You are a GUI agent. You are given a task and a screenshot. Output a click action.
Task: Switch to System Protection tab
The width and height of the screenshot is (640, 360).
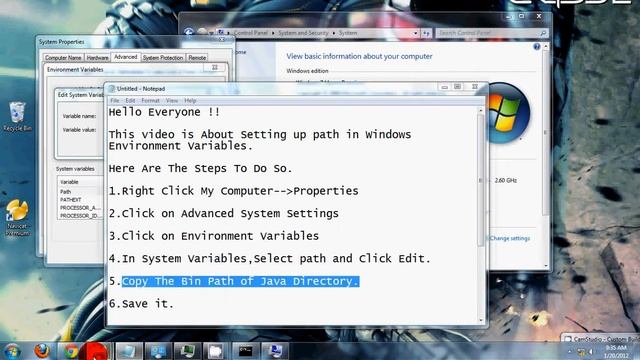point(163,58)
